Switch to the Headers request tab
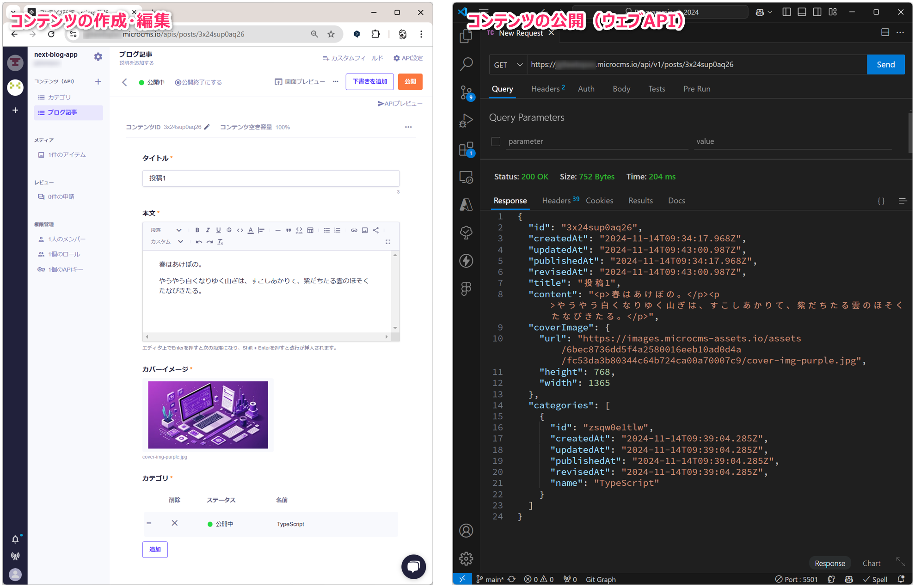Screen dimensions: 915x588 [x=546, y=89]
